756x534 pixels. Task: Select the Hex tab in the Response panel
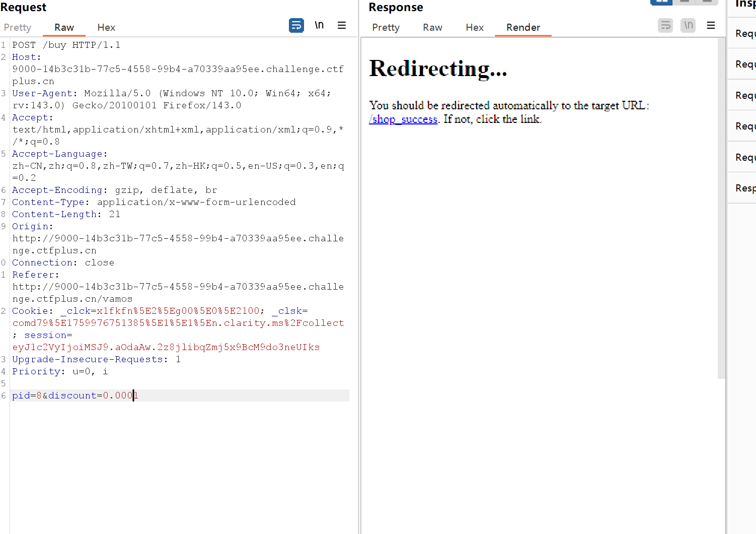pyautogui.click(x=475, y=28)
